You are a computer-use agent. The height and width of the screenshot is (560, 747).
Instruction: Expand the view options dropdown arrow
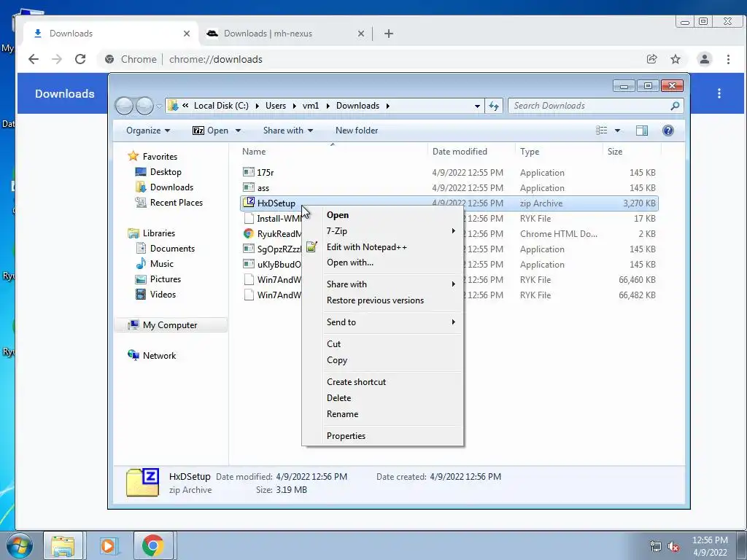pyautogui.click(x=617, y=131)
